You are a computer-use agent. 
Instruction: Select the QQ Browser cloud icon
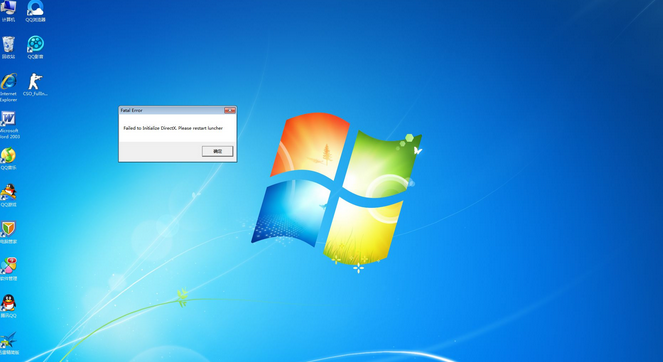35,8
